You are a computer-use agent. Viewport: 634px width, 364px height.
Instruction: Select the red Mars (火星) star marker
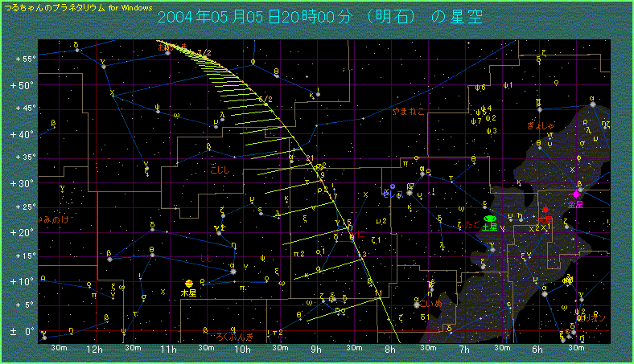pyautogui.click(x=545, y=209)
